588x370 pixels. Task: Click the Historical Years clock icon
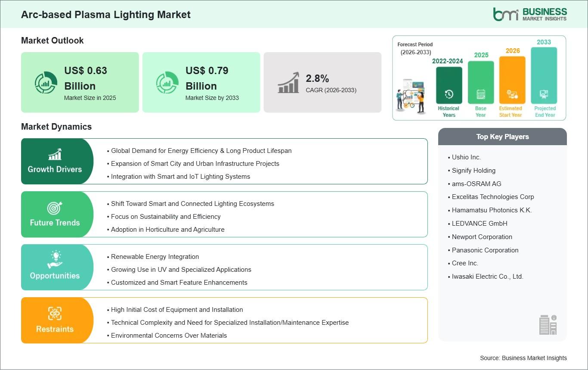[449, 94]
